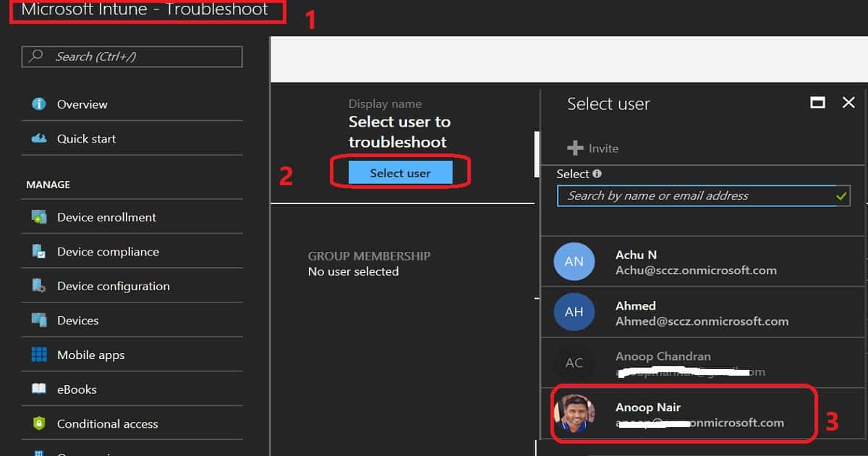Click the Quick start cloud icon

tap(39, 139)
